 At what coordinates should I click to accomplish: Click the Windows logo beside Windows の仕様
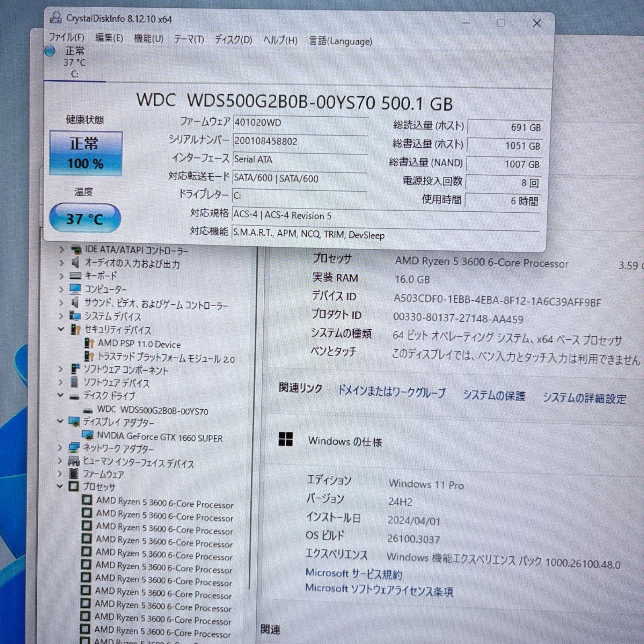point(286,440)
